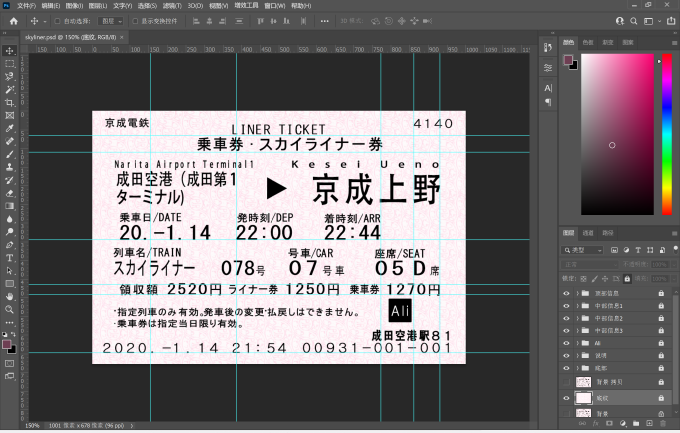Show the 背景 拷贝 layer
This screenshot has width=680, height=433.
[x=566, y=382]
